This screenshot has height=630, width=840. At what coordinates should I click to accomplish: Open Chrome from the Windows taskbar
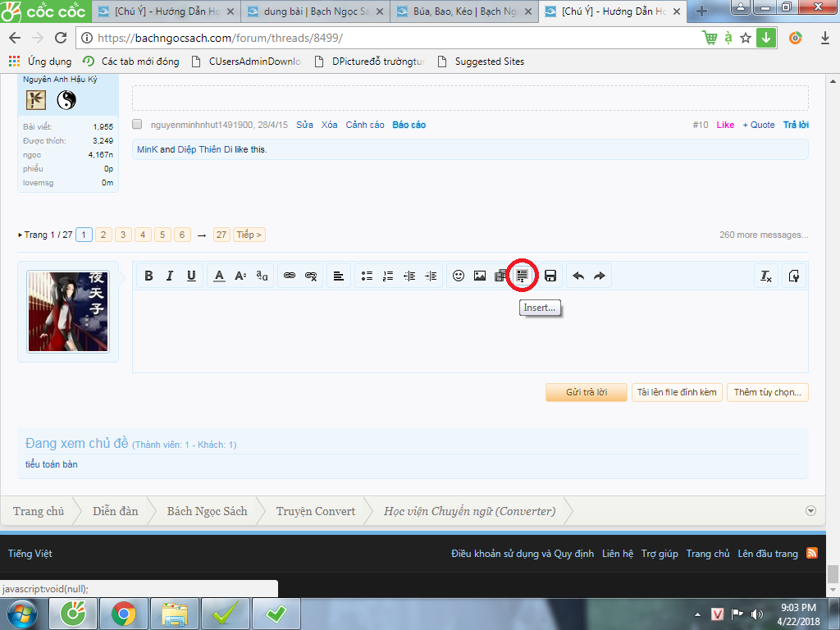124,613
